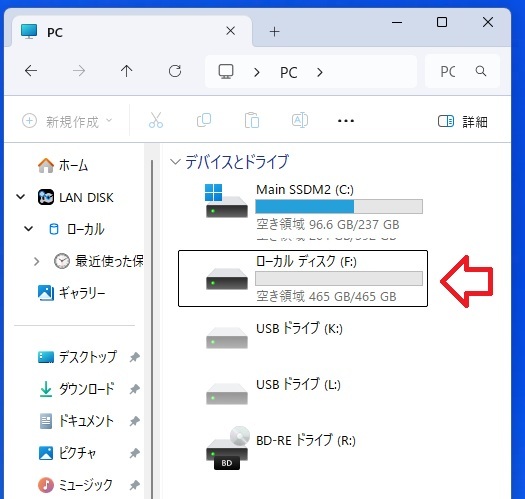Image resolution: width=525 pixels, height=499 pixels.
Task: Click the pin icon beside デスクトップ
Action: point(135,357)
